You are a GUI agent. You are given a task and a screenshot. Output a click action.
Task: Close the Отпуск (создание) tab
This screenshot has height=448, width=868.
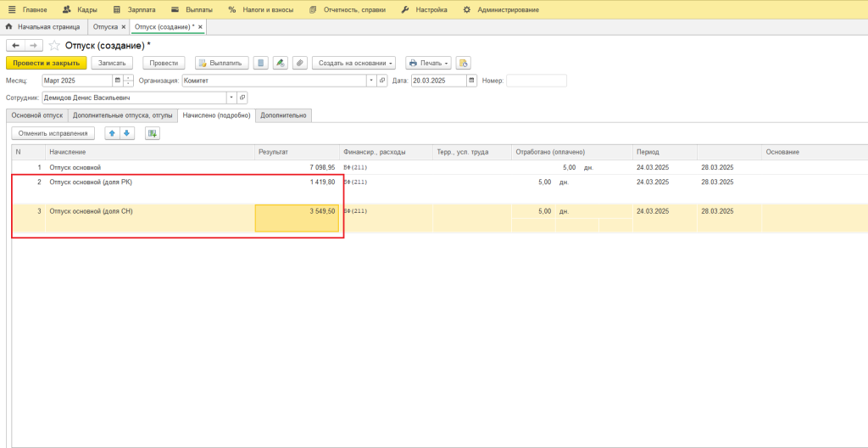click(x=200, y=26)
